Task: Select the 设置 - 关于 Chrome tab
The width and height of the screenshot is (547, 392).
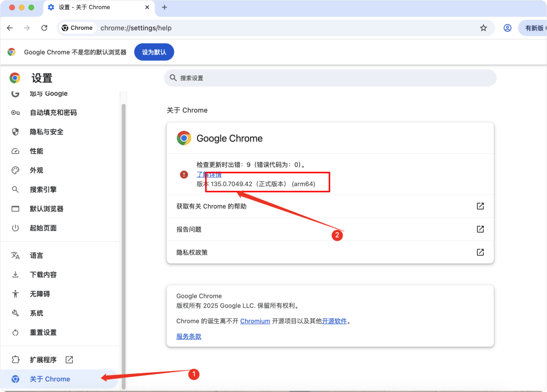Action: (x=99, y=8)
